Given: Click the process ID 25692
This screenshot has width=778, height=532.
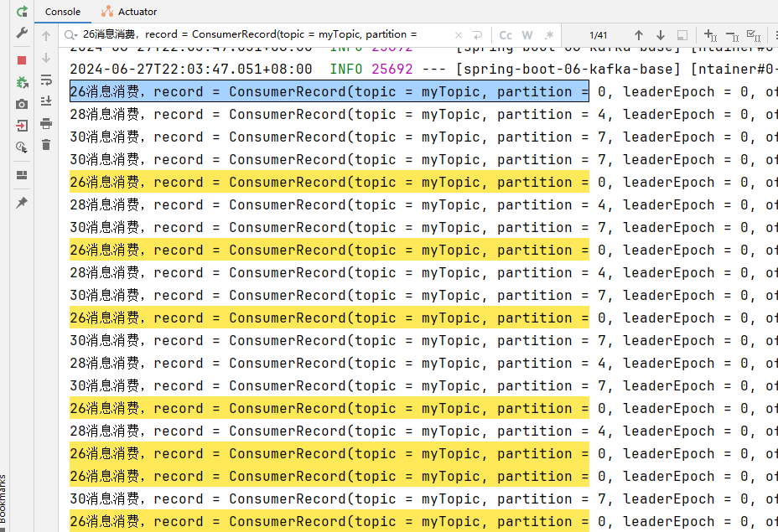Looking at the screenshot, I should coord(392,69).
